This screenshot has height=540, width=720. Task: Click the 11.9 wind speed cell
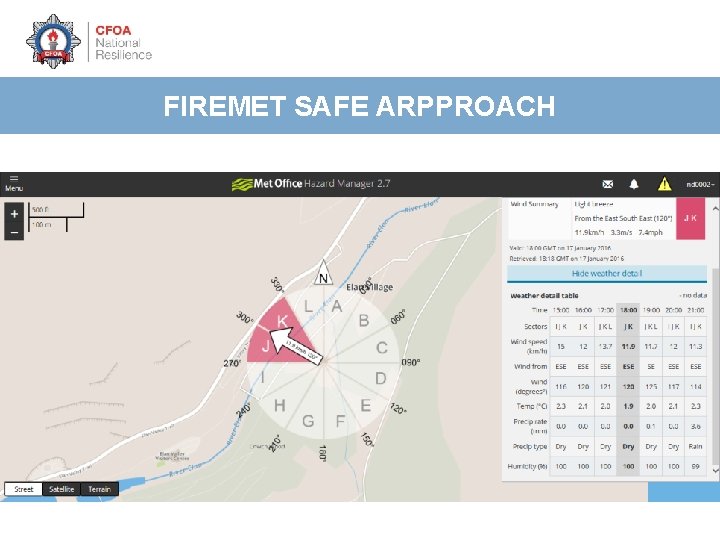click(628, 347)
